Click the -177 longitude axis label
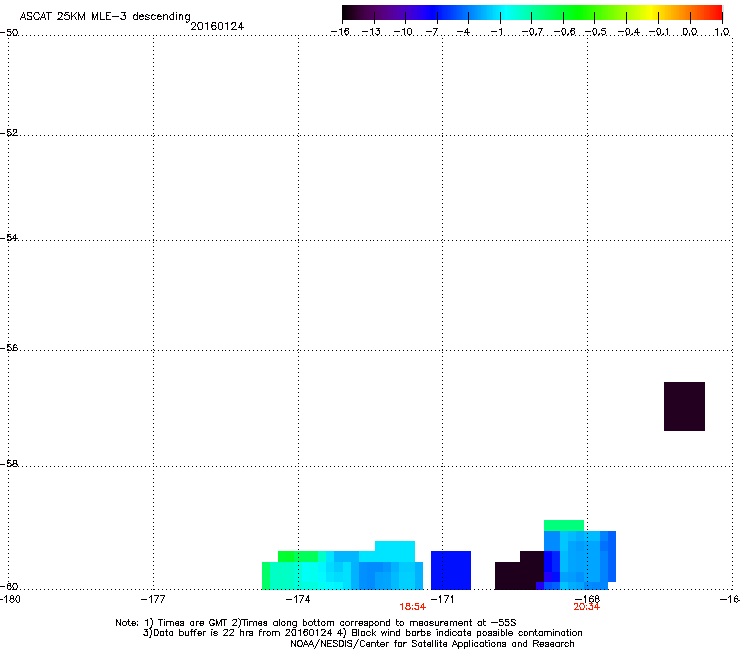 coord(153,599)
